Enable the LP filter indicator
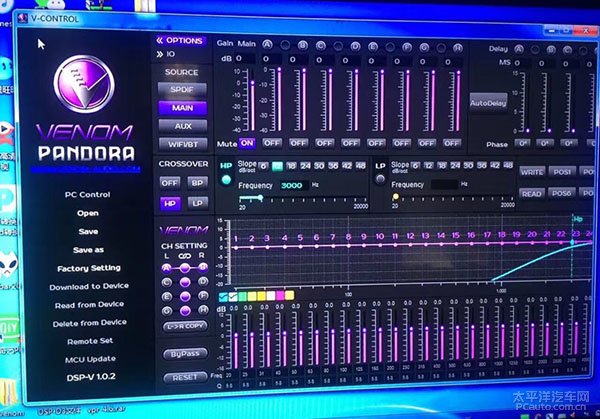The width and height of the screenshot is (600, 419). pos(380,179)
